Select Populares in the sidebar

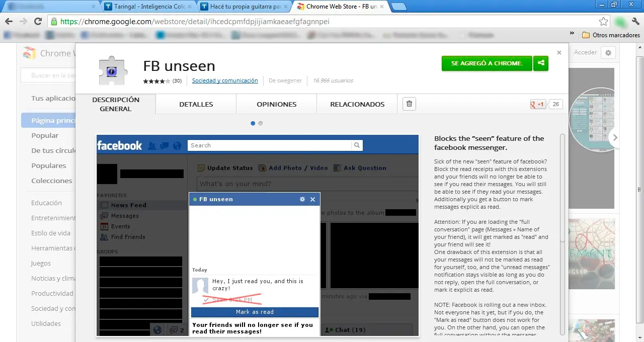click(49, 165)
